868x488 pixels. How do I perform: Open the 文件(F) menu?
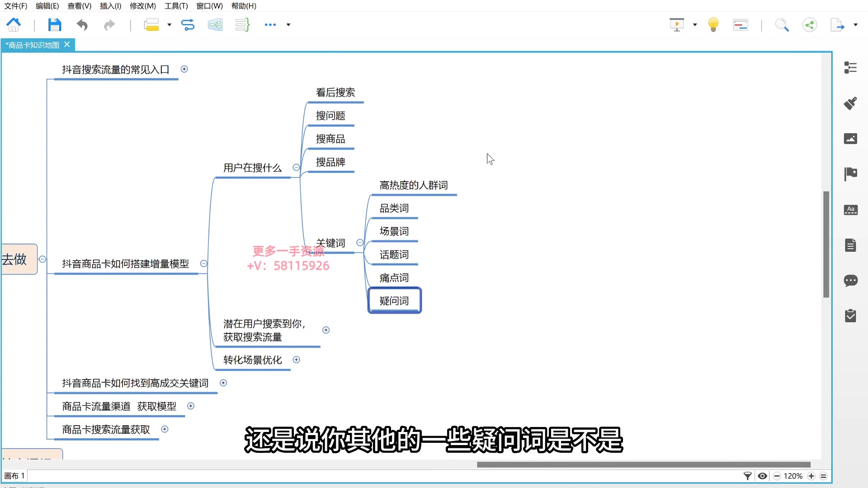(x=16, y=6)
